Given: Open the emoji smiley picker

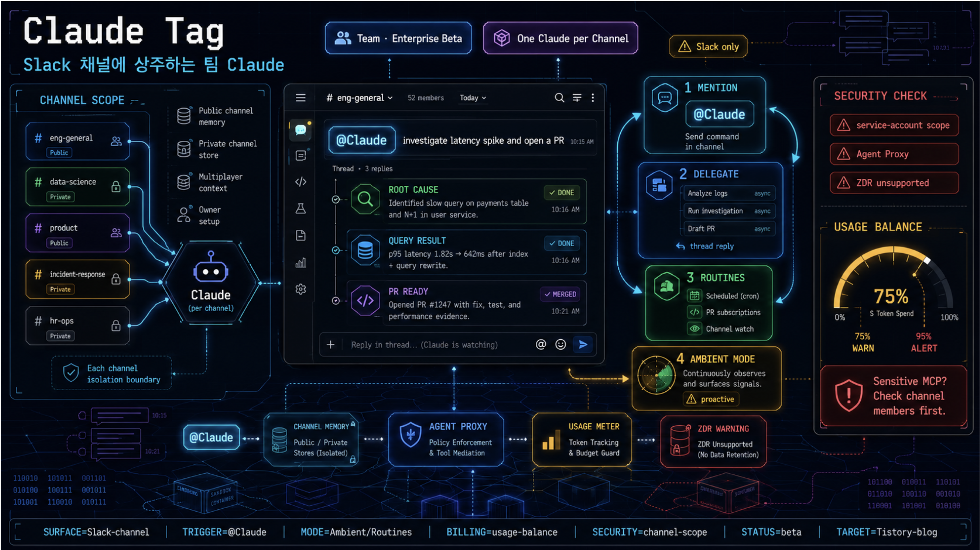Looking at the screenshot, I should [x=560, y=344].
